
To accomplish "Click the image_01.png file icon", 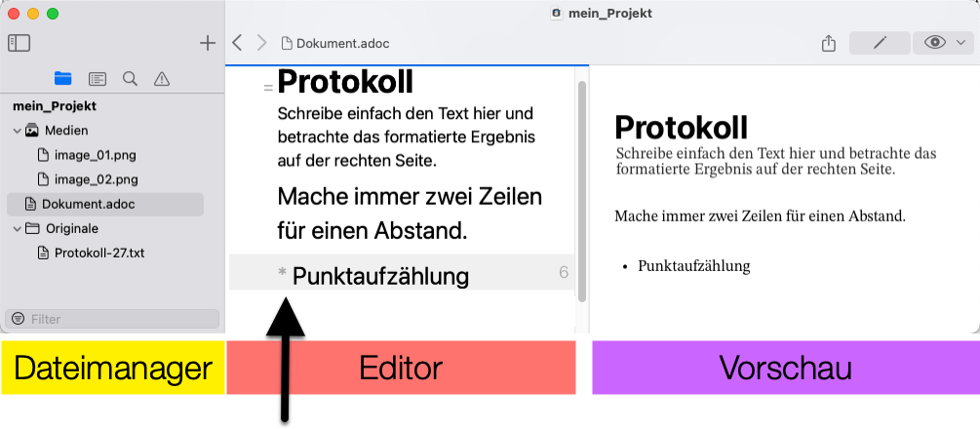I will click(x=43, y=155).
